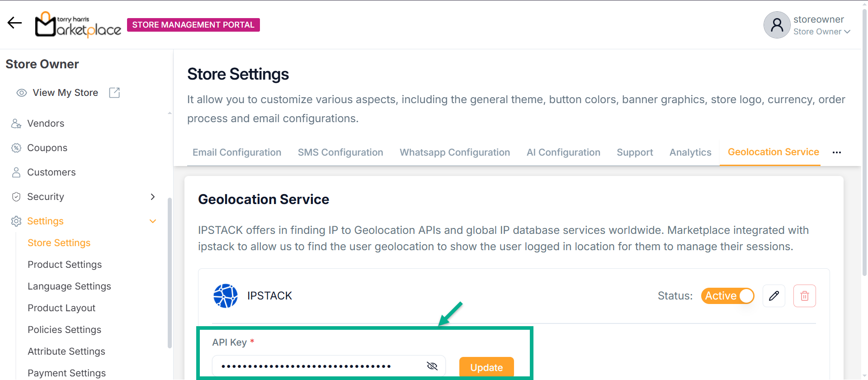Open external link icon beside View My Store
The width and height of the screenshot is (868, 380).
tap(114, 93)
